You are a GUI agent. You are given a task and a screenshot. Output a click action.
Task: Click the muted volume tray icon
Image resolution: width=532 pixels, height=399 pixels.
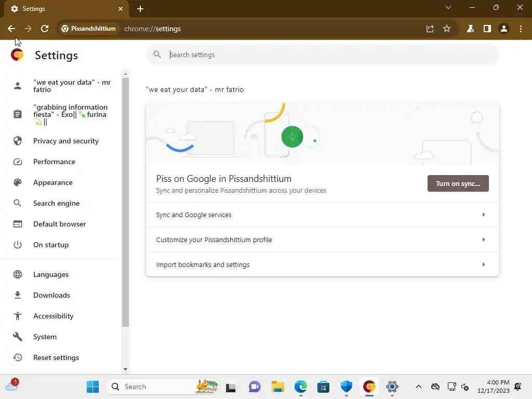click(465, 387)
